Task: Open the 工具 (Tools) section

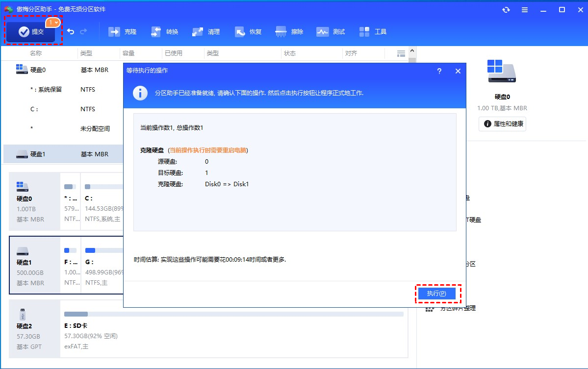Action: tap(373, 31)
